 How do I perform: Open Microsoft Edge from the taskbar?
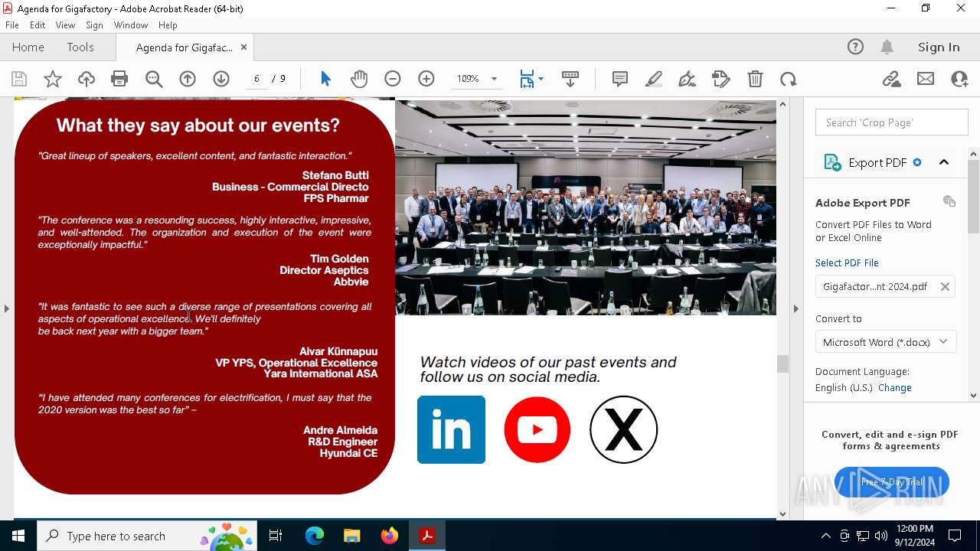coord(315,536)
